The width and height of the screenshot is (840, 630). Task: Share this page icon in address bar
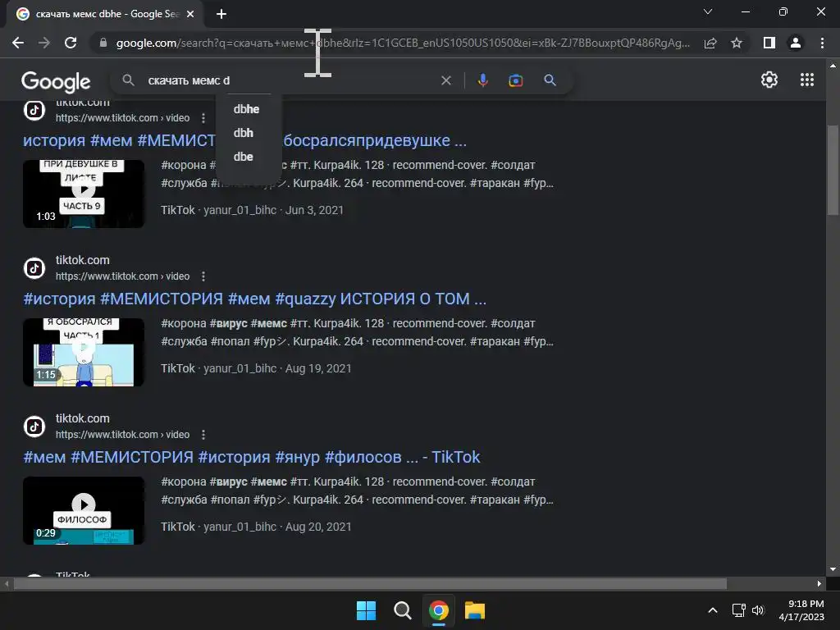pyautogui.click(x=710, y=43)
